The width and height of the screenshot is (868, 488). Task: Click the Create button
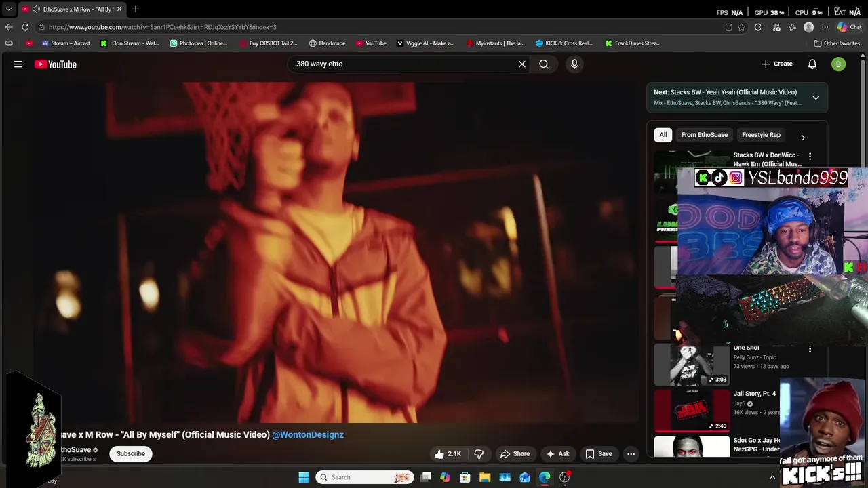pyautogui.click(x=776, y=64)
